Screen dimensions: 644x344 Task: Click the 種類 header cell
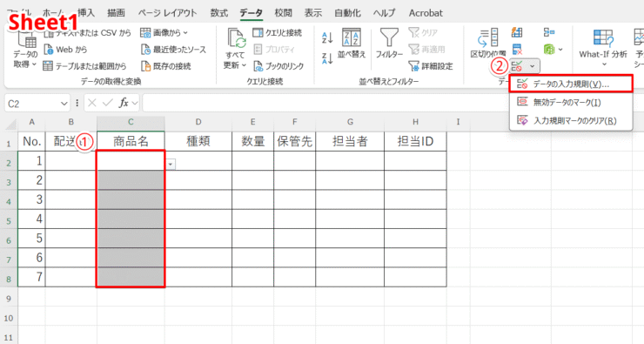(198, 141)
